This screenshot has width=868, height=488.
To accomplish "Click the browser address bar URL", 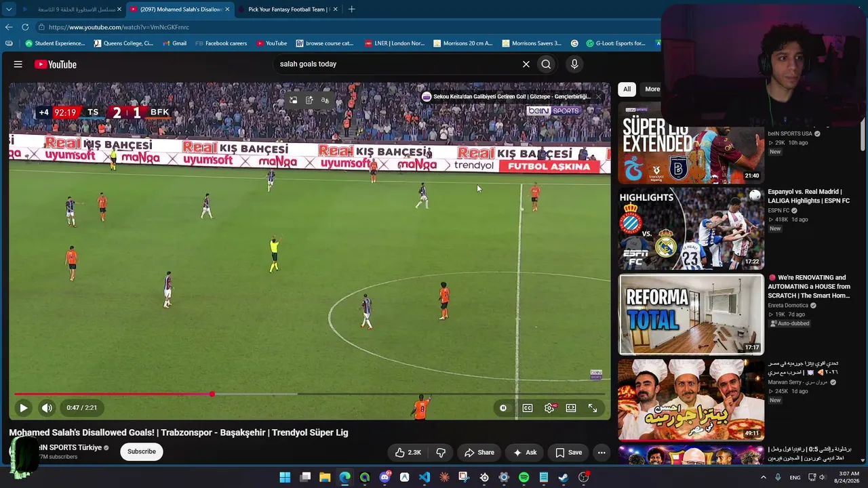I will click(119, 27).
